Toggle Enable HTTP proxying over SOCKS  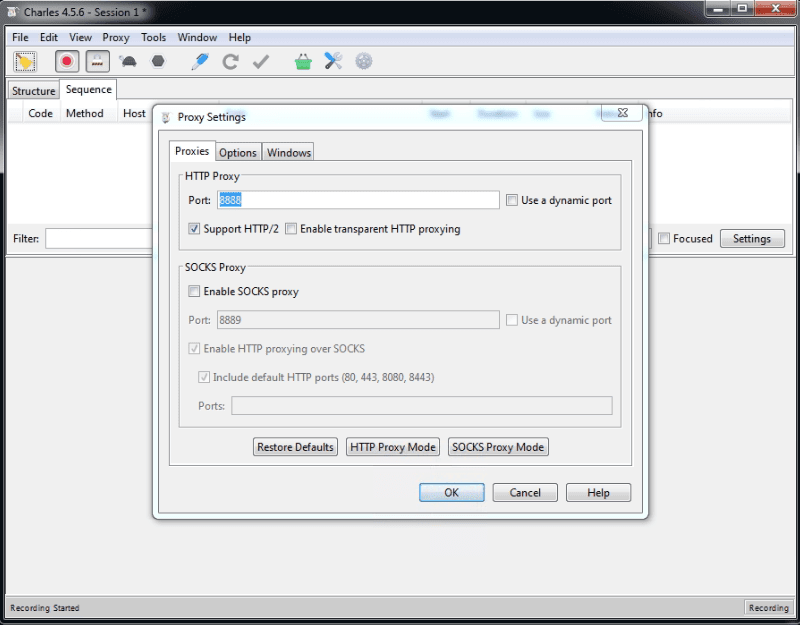pos(194,348)
